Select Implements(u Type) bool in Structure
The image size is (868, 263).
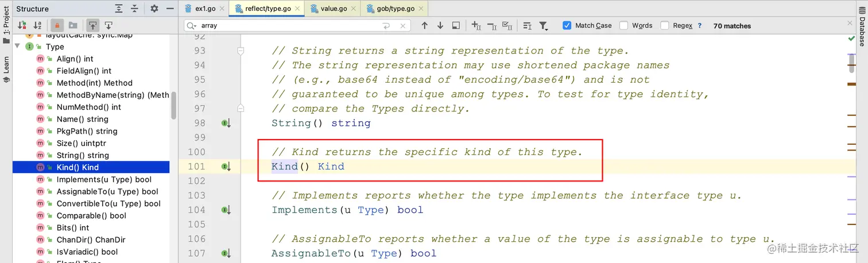104,179
